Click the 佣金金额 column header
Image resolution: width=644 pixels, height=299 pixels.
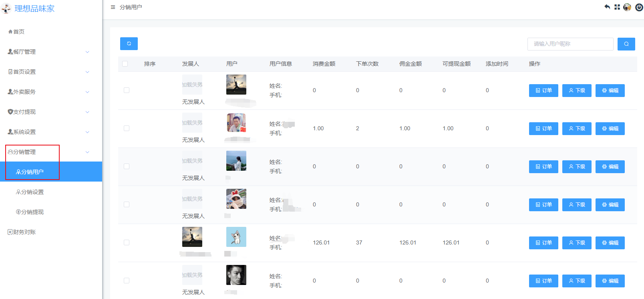click(411, 64)
